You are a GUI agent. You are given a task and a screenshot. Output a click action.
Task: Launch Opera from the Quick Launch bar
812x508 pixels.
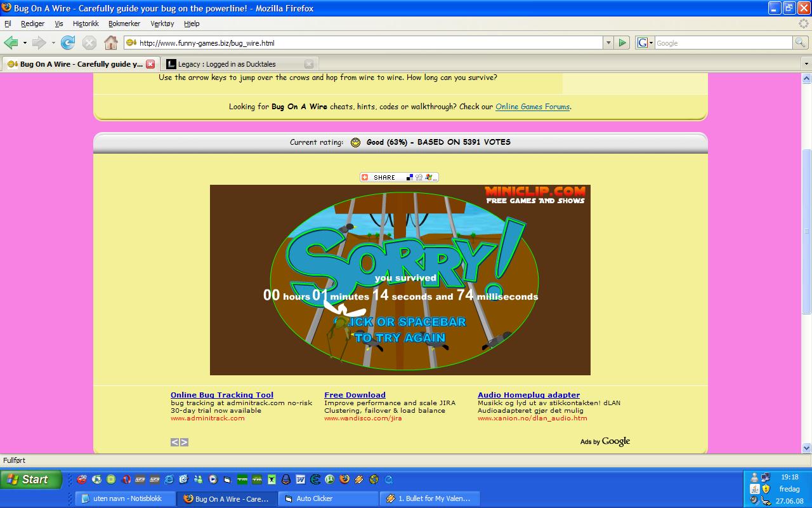click(x=126, y=479)
